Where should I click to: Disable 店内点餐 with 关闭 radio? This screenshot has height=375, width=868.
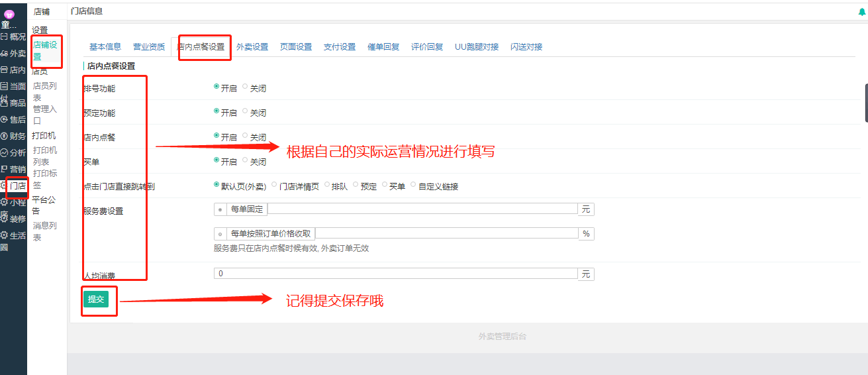coord(246,136)
